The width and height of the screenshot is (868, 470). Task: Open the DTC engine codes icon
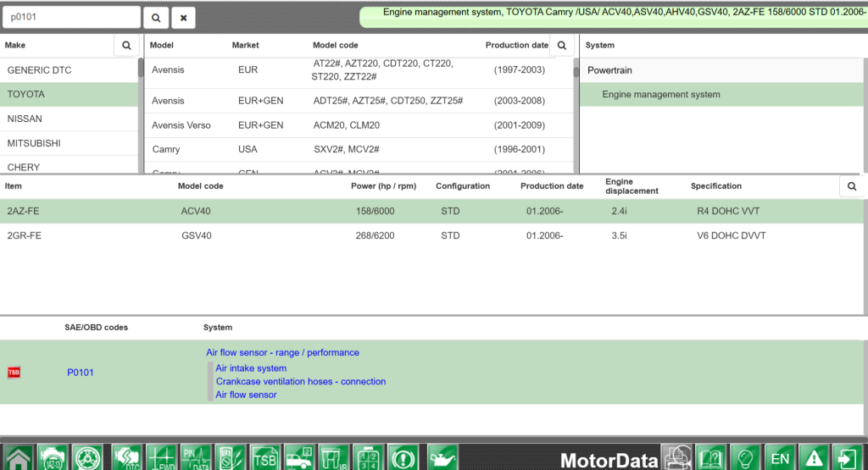(126, 458)
